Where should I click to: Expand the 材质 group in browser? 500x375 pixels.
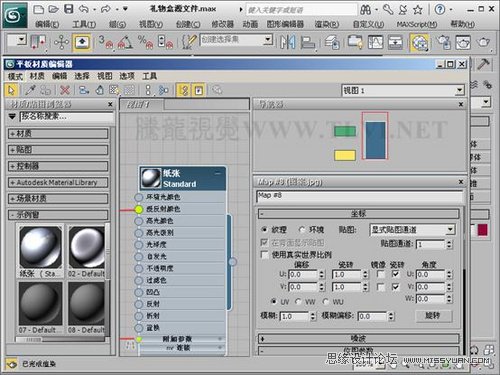(58, 134)
